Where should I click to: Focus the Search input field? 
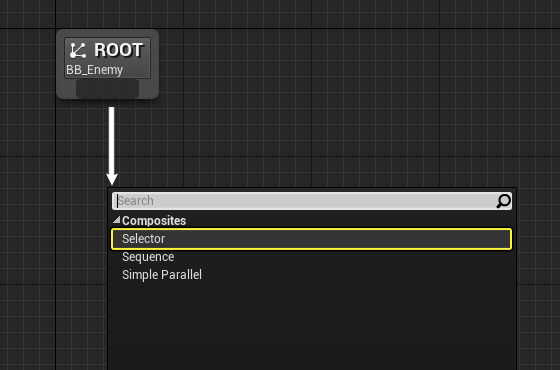[311, 201]
